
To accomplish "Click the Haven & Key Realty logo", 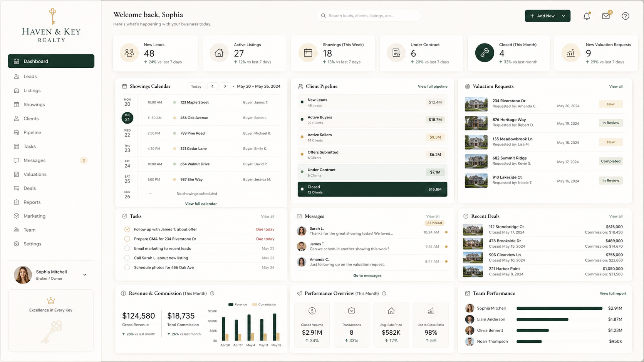I will point(51,25).
